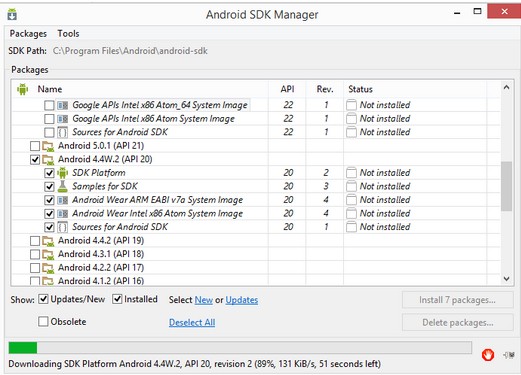
Task: Click status icon for Google APIs Atom_64 System Image
Action: 351,105
